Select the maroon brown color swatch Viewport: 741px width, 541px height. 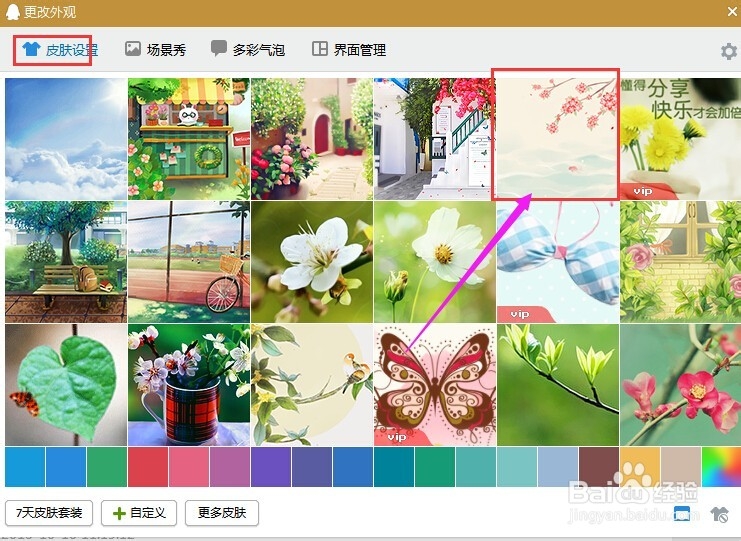599,467
